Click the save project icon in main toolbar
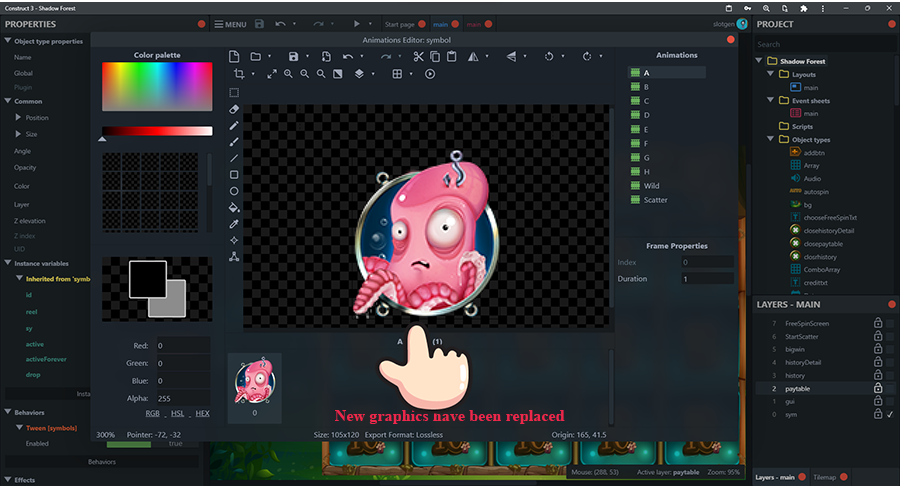Image resolution: width=900 pixels, height=488 pixels. coord(259,24)
